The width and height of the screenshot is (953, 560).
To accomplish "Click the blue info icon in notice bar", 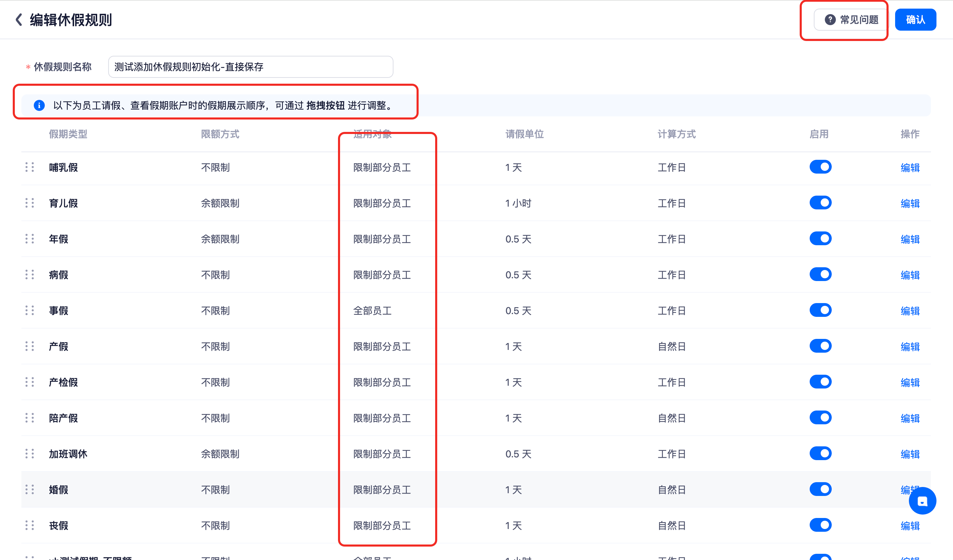I will (x=39, y=105).
